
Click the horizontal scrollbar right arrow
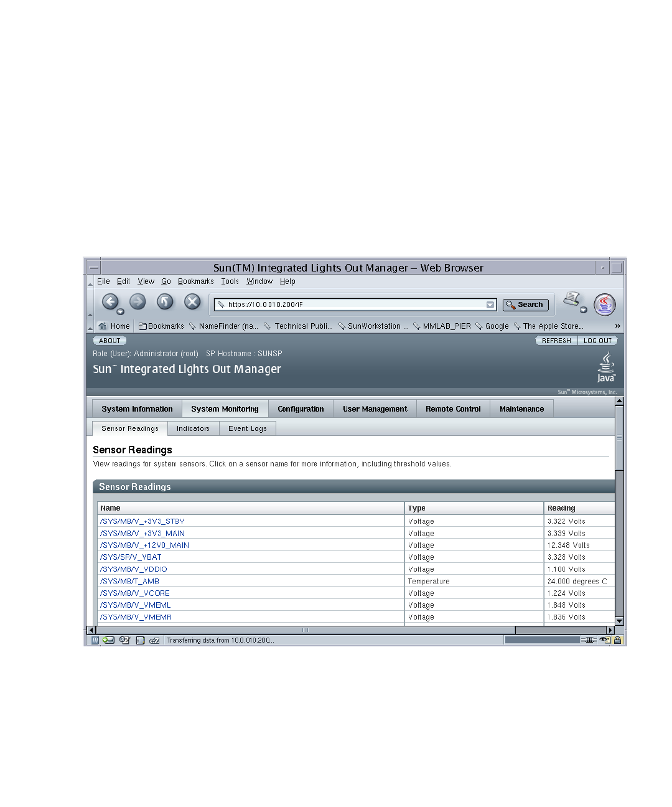click(610, 630)
